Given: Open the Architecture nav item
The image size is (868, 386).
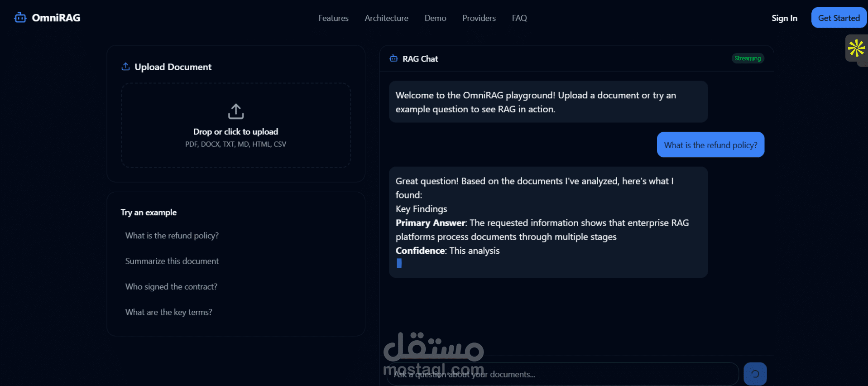Looking at the screenshot, I should tap(386, 18).
